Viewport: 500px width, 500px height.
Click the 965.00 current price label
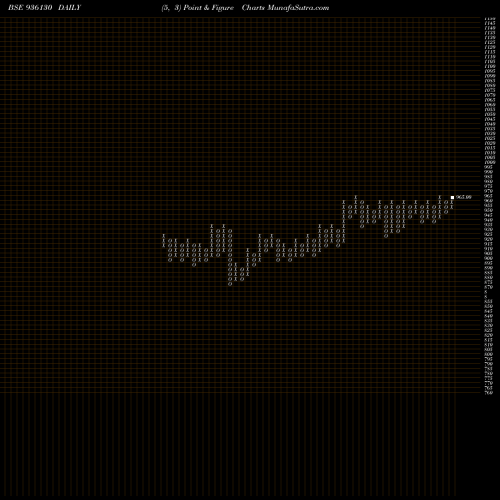[464, 197]
